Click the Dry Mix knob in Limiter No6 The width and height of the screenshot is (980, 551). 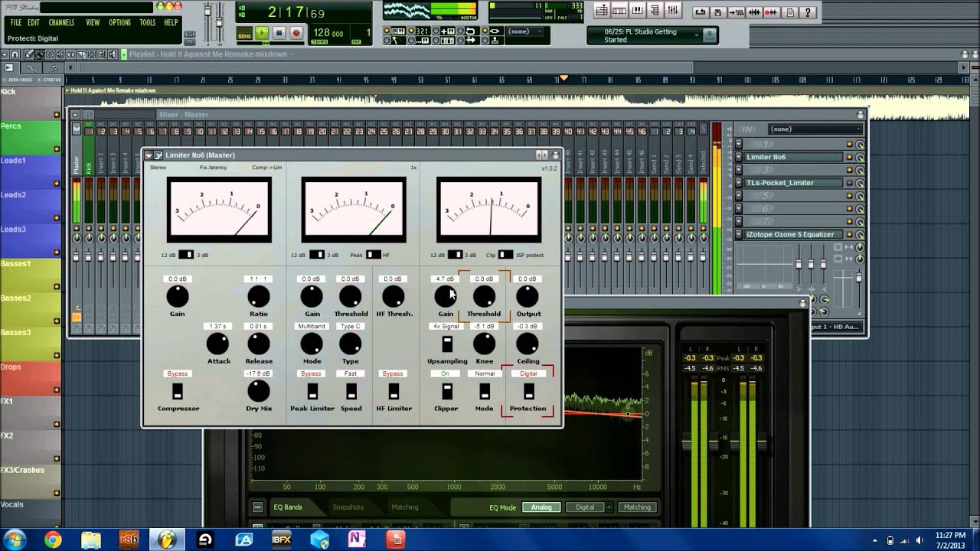[x=259, y=391]
